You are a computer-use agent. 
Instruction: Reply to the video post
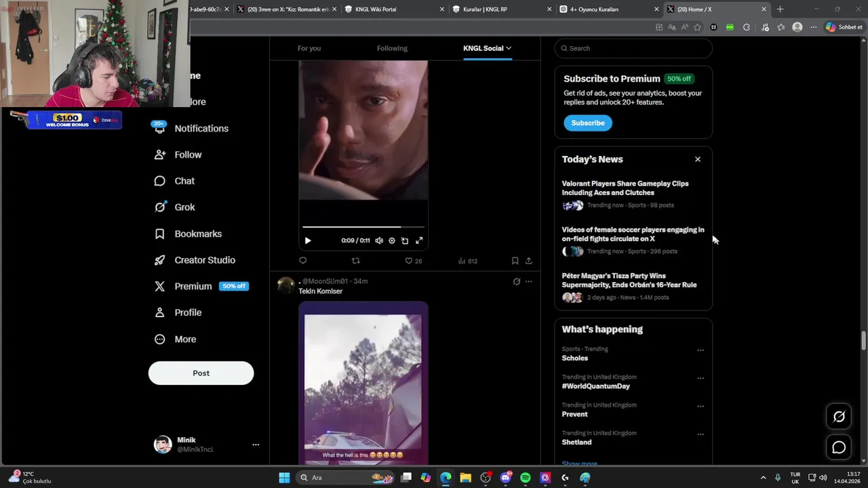pos(303,260)
